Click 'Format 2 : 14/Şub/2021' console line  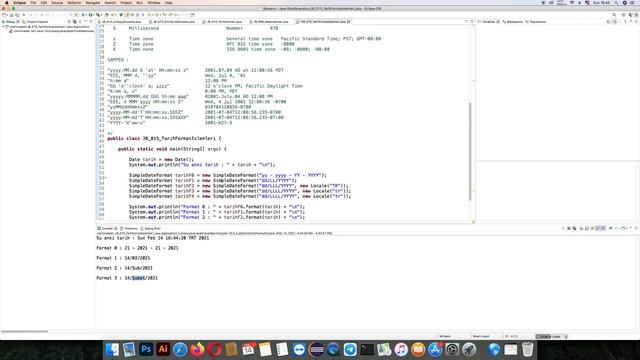[x=124, y=268]
